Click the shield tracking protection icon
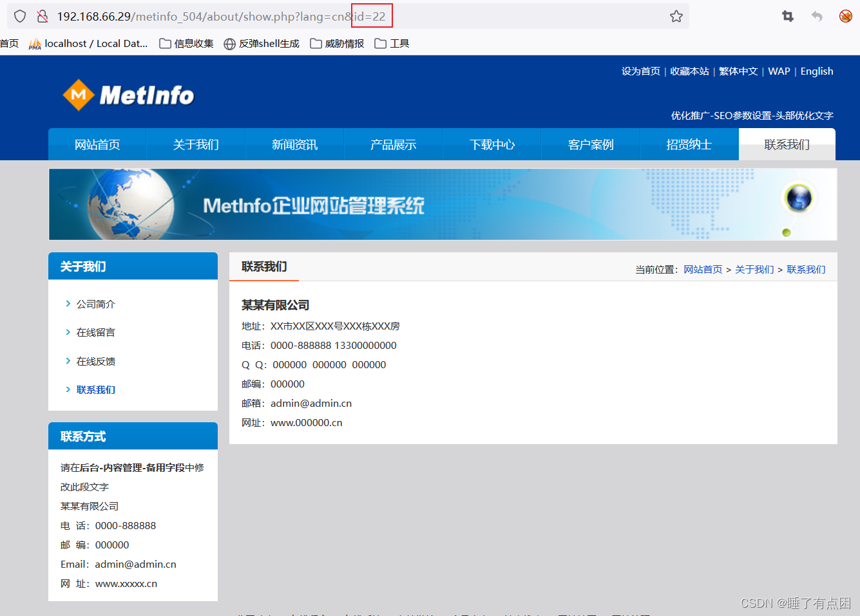The width and height of the screenshot is (860, 616). point(19,15)
